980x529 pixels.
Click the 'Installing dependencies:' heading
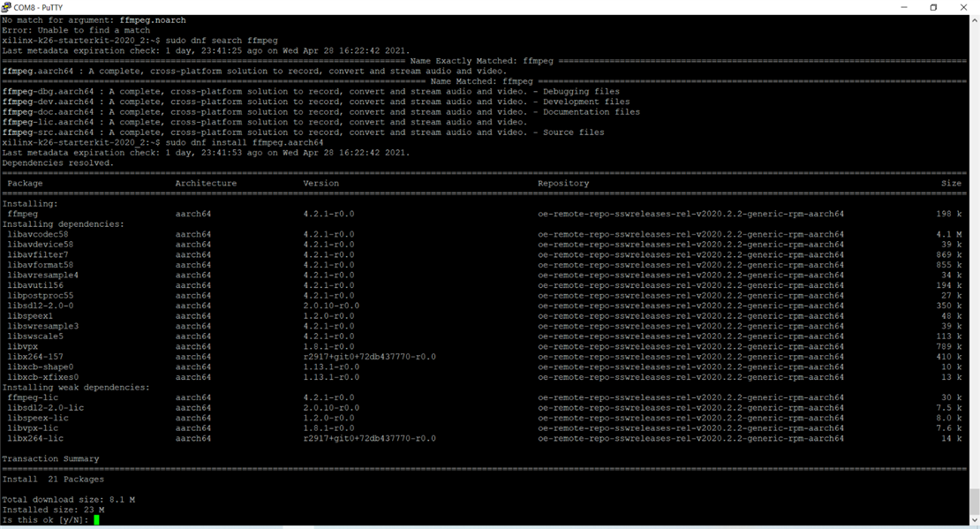coord(63,223)
